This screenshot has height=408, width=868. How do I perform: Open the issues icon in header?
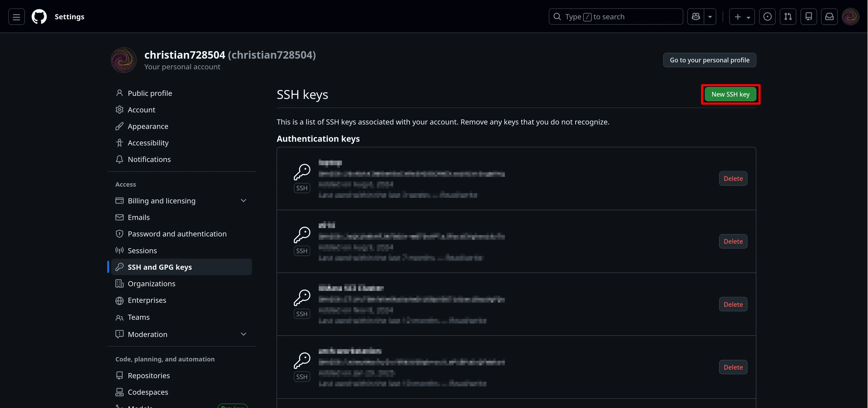pyautogui.click(x=767, y=17)
